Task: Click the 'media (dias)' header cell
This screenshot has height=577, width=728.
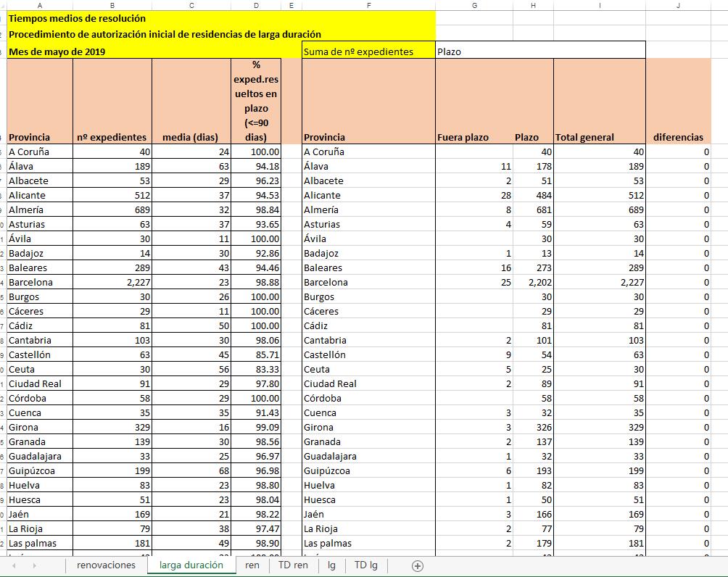Action: pyautogui.click(x=191, y=137)
